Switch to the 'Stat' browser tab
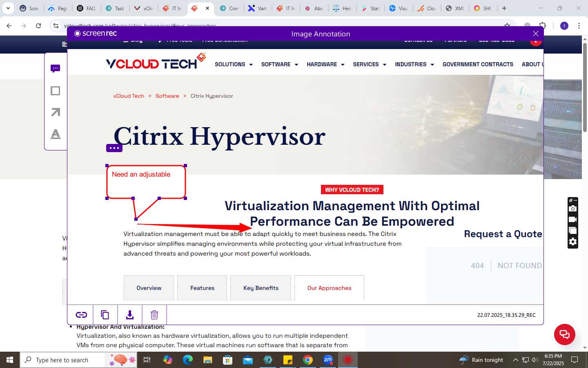 click(x=370, y=8)
